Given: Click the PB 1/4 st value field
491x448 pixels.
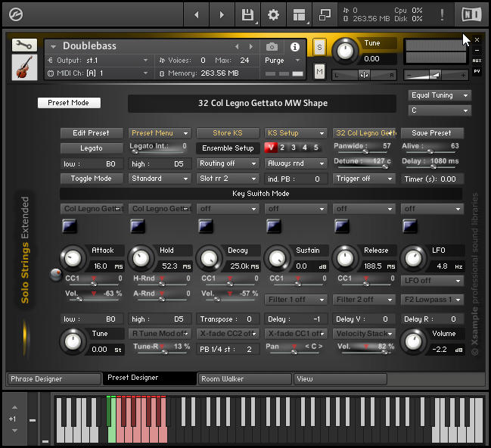Looking at the screenshot, I should pos(228,350).
